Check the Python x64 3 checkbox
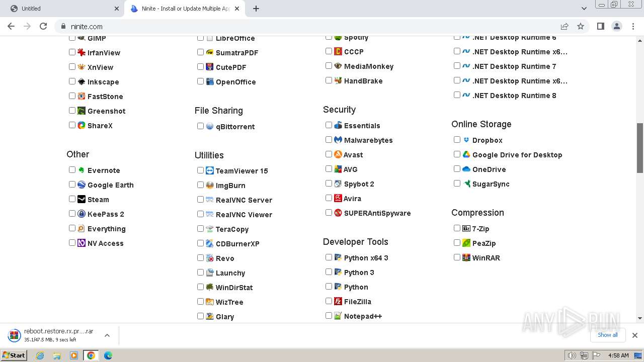 tap(329, 257)
